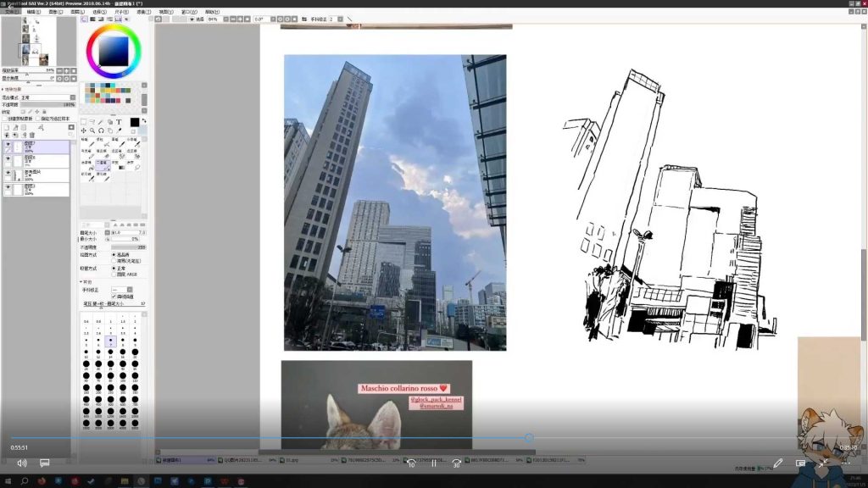
Task: Hide the top layer 图层7
Action: (x=8, y=146)
